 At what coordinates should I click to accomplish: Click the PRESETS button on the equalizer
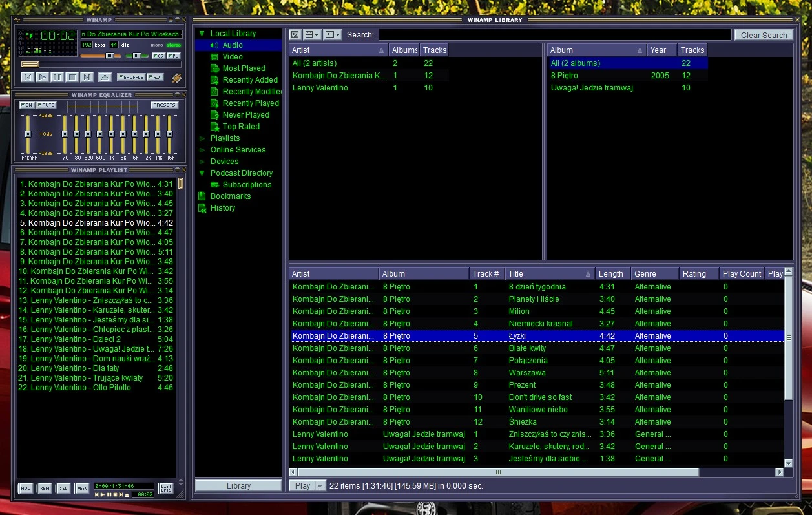[164, 104]
